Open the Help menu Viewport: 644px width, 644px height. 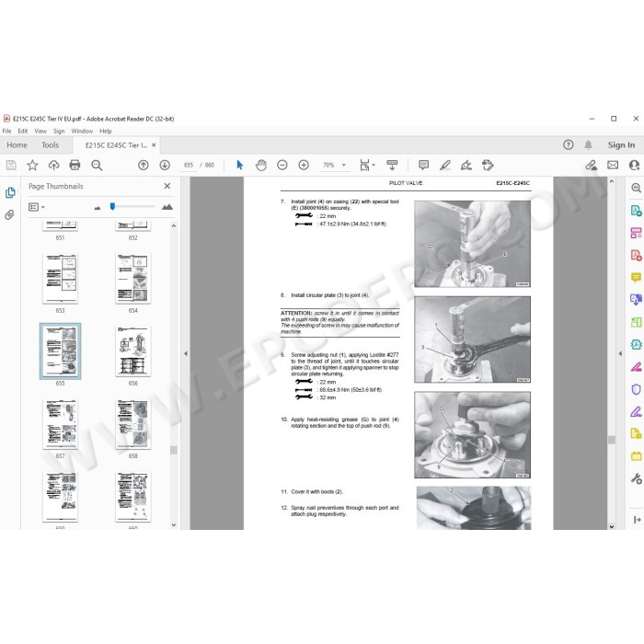click(106, 131)
